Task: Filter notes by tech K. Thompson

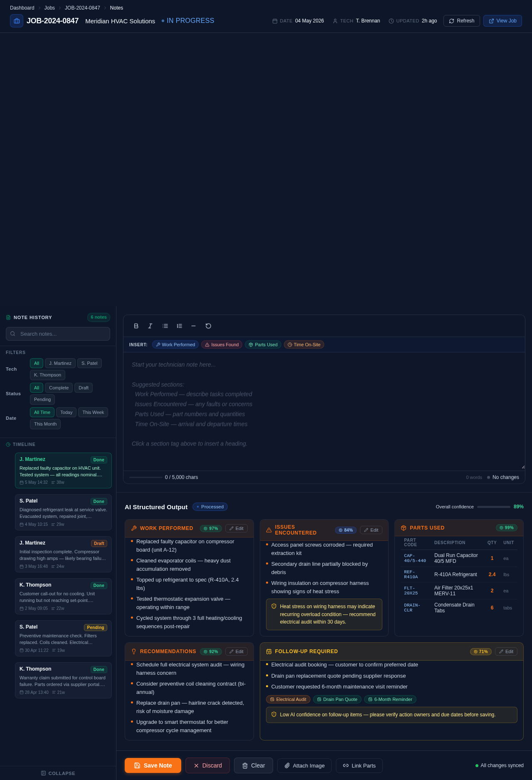Action: 47,375
